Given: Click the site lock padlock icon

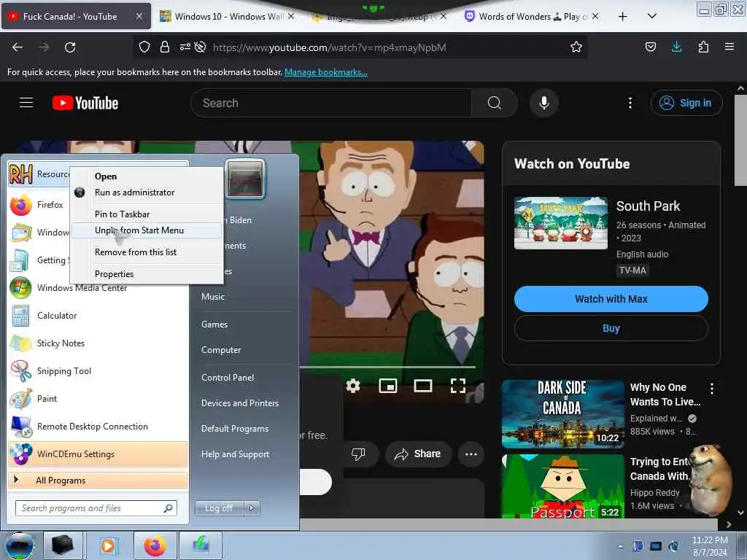Looking at the screenshot, I should (165, 47).
